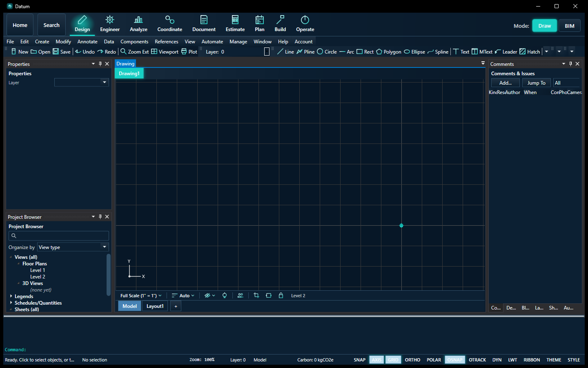Select the Spline draw tool

pyautogui.click(x=438, y=52)
